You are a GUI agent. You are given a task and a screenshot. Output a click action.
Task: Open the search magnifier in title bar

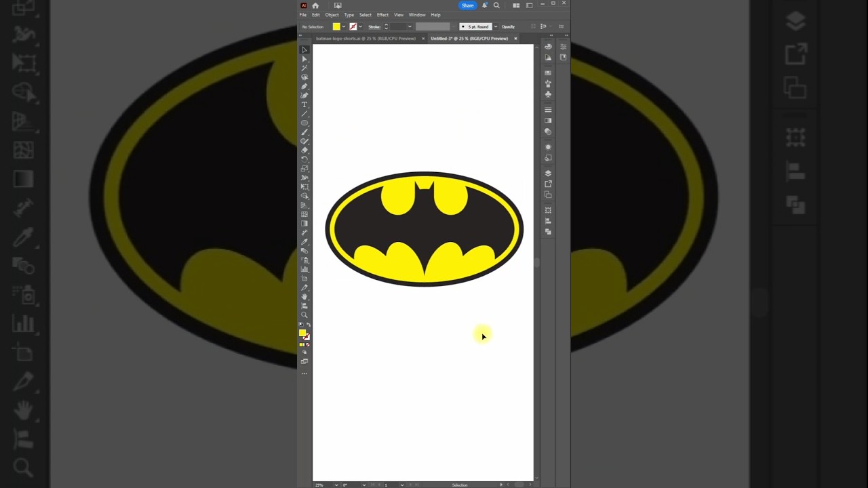(496, 5)
